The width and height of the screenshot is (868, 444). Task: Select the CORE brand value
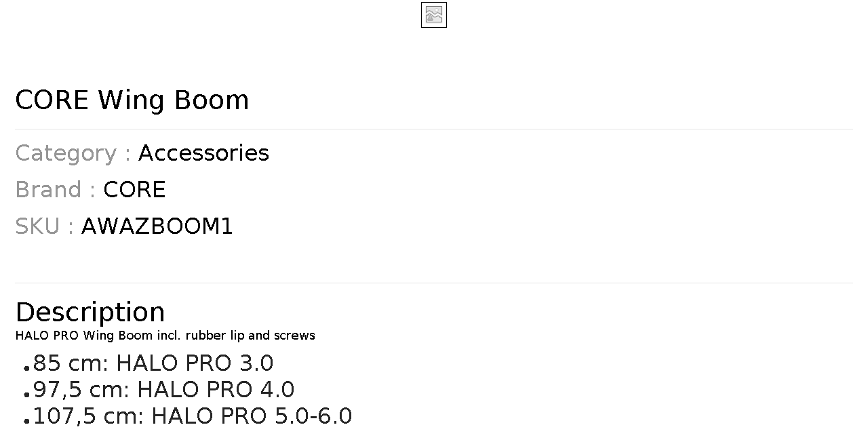click(134, 190)
